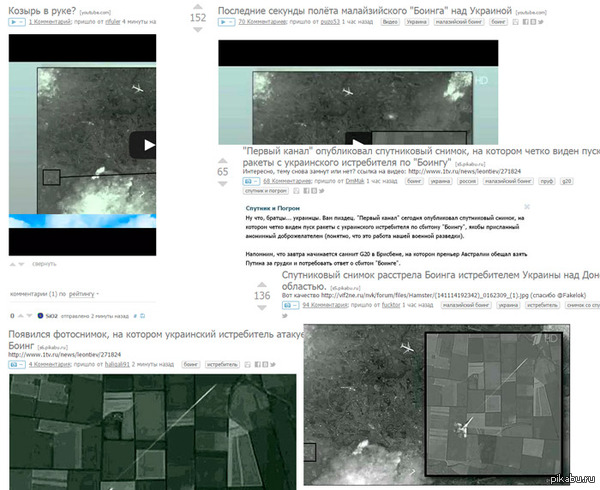Toggle content expander of 'Первый канал' post
600x490 pixels.
coord(251,181)
